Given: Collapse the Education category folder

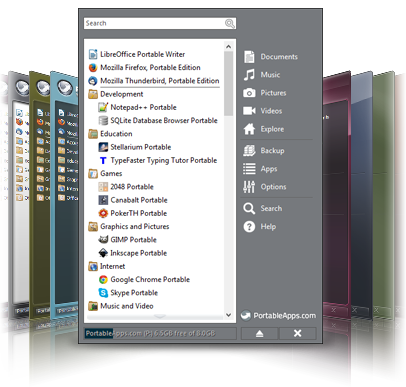Looking at the screenshot, I should 93,134.
